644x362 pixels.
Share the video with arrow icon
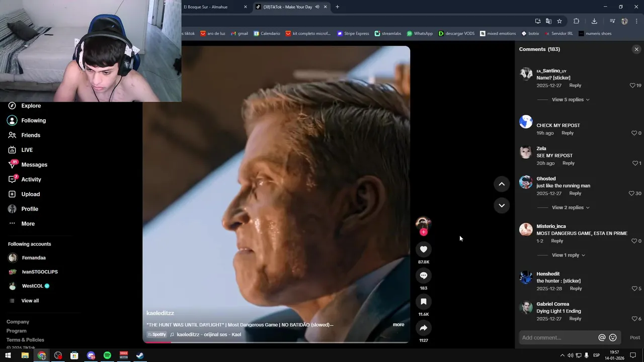tap(424, 328)
